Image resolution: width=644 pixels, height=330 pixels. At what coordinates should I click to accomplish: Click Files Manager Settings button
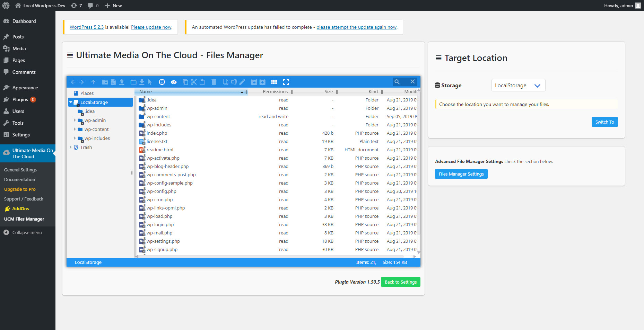pyautogui.click(x=461, y=174)
